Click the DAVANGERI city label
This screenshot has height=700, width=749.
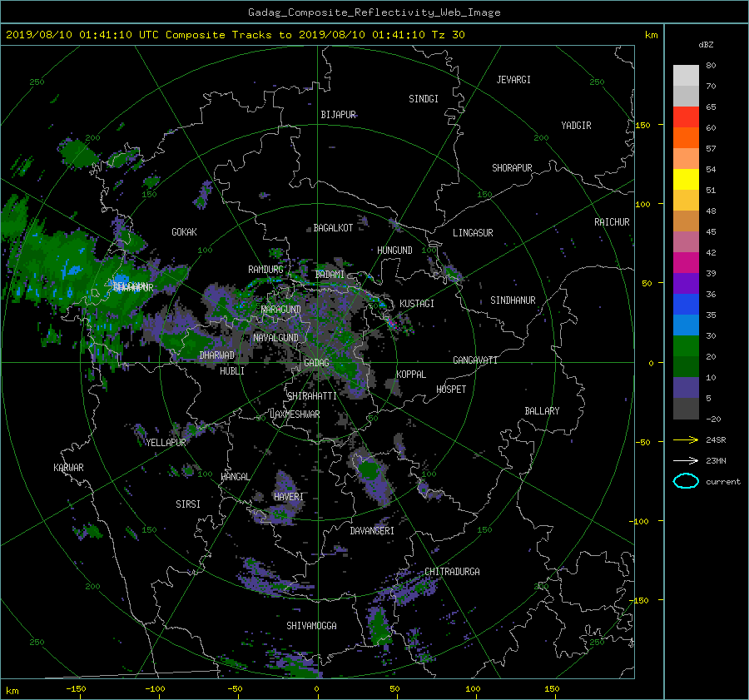[372, 531]
